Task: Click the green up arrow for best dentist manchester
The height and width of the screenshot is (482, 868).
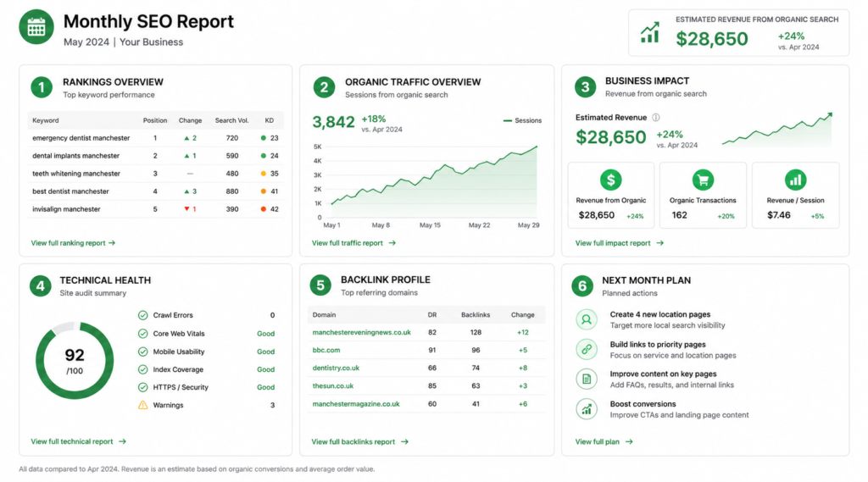Action: pos(186,191)
